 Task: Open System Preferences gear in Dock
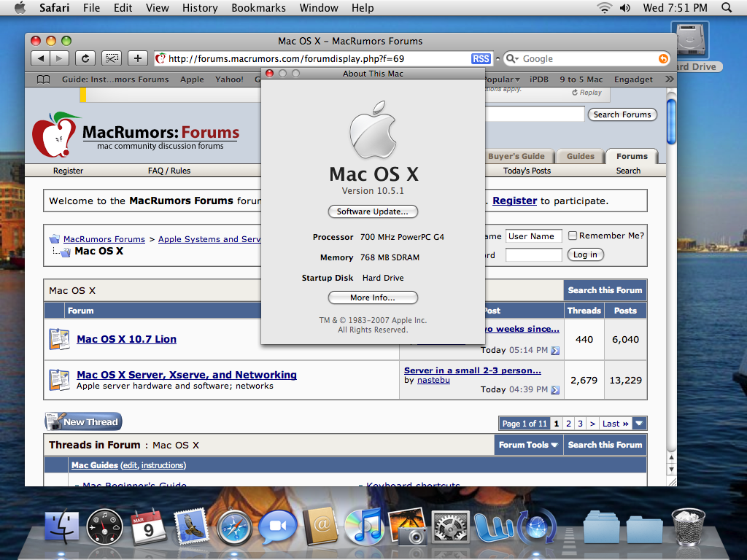pyautogui.click(x=451, y=527)
